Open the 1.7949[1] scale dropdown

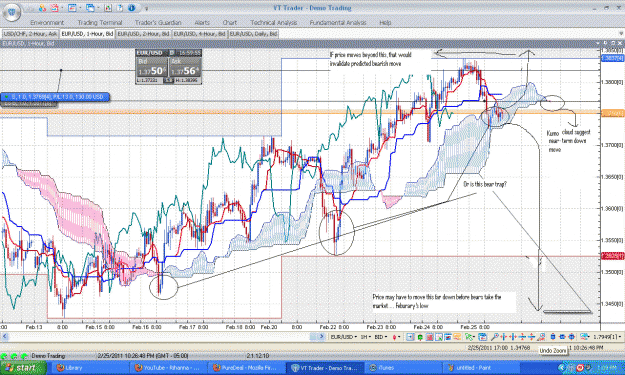tap(607, 337)
